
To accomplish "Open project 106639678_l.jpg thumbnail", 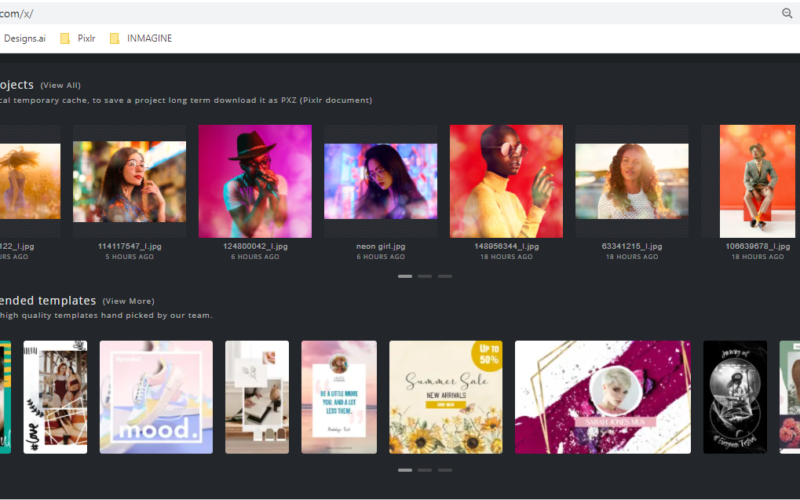I will coord(757,181).
